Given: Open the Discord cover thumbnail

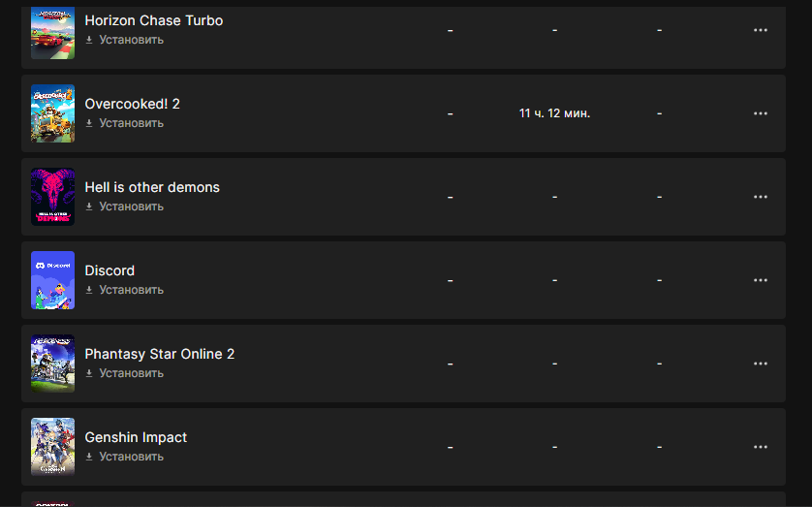Looking at the screenshot, I should click(53, 280).
